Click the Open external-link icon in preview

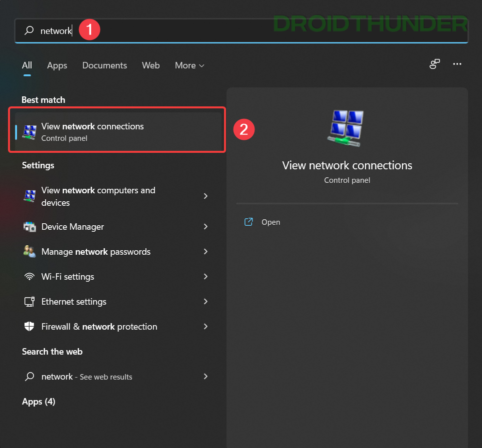pyautogui.click(x=248, y=222)
